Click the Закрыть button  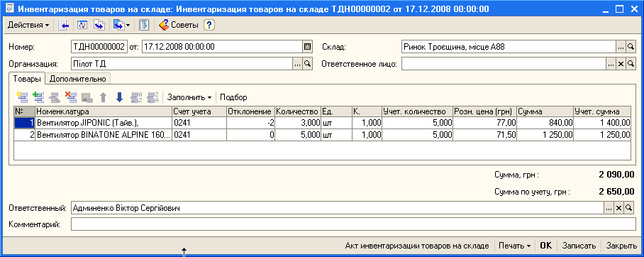tap(621, 246)
